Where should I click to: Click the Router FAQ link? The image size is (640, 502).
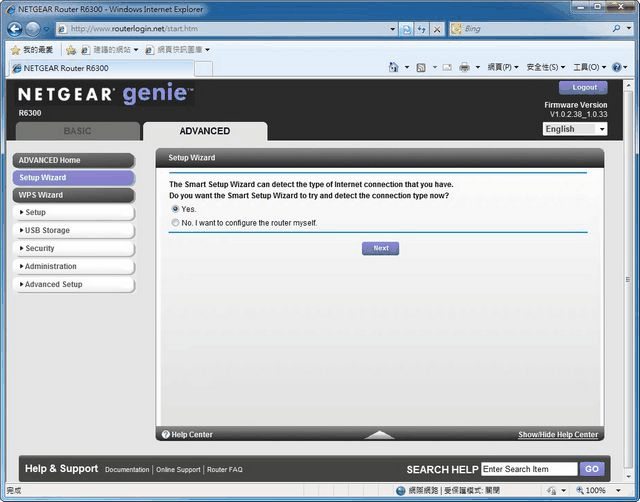click(x=224, y=470)
